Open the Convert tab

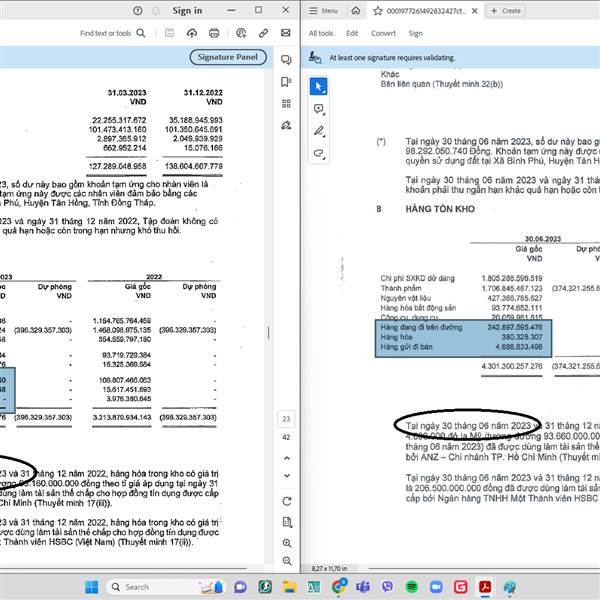[383, 33]
